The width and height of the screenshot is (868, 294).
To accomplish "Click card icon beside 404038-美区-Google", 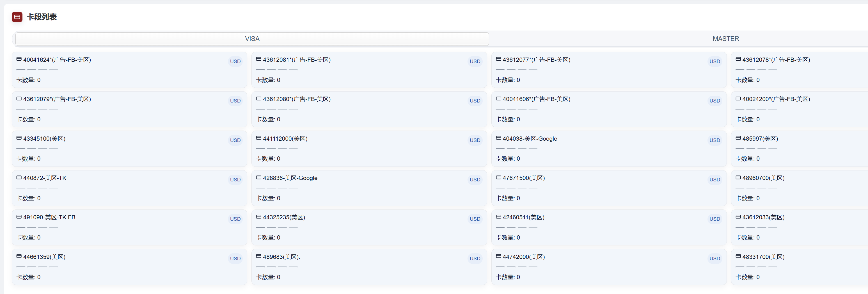I will coord(498,138).
